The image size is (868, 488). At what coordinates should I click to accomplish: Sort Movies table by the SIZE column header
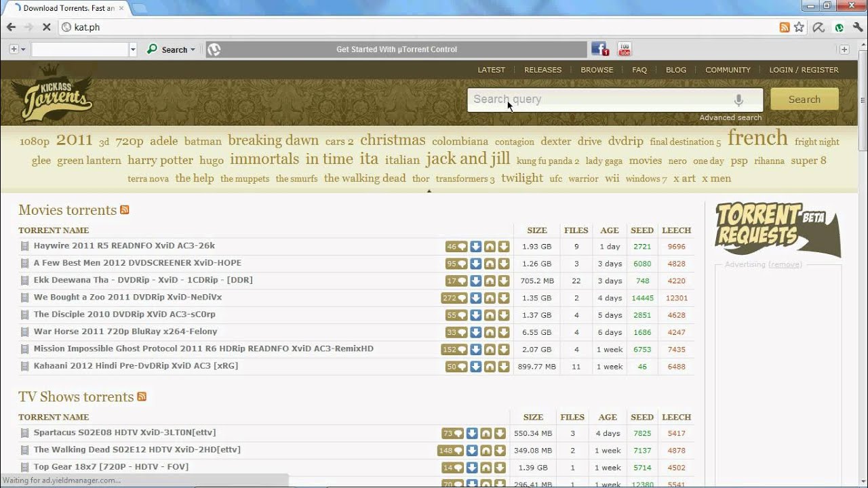click(537, 230)
